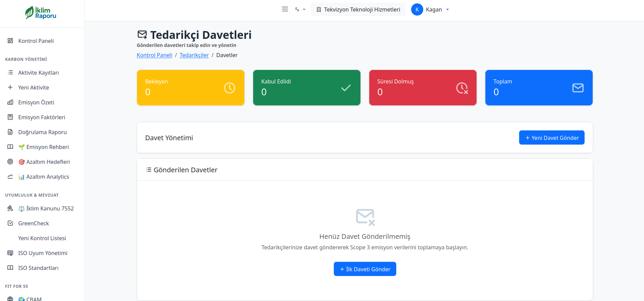Screen dimensions: 644x301
Task: Click the Aktivite Kayıtları list icon
Action: click(x=10, y=72)
